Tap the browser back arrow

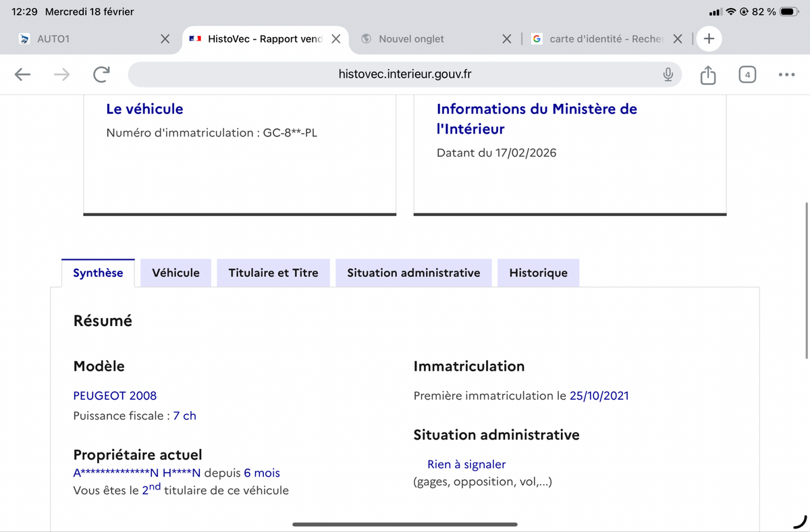pyautogui.click(x=23, y=74)
